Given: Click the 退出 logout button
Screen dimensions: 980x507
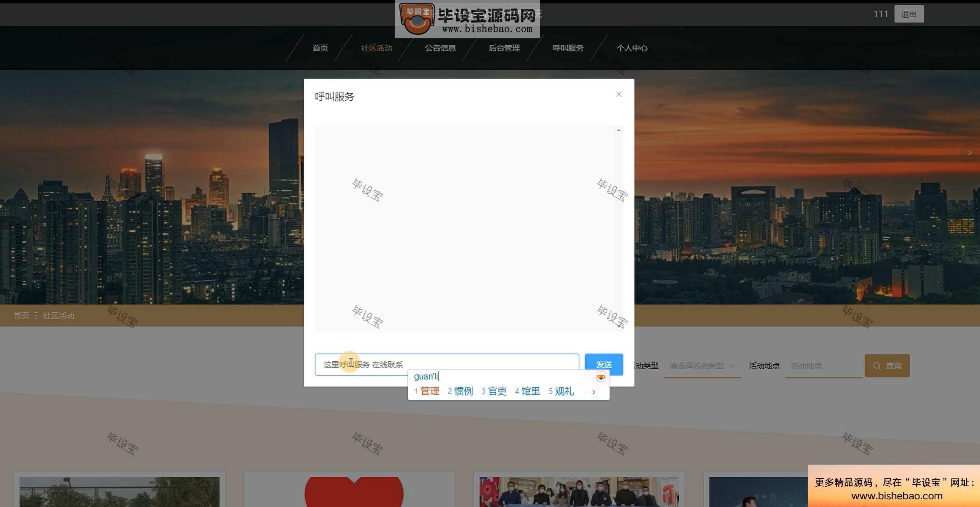Looking at the screenshot, I should pyautogui.click(x=909, y=14).
